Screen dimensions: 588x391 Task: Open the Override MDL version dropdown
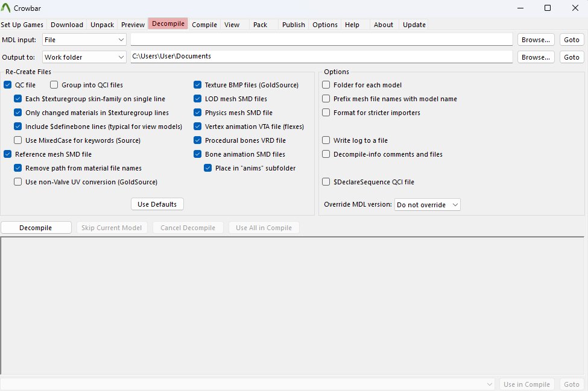(x=428, y=205)
